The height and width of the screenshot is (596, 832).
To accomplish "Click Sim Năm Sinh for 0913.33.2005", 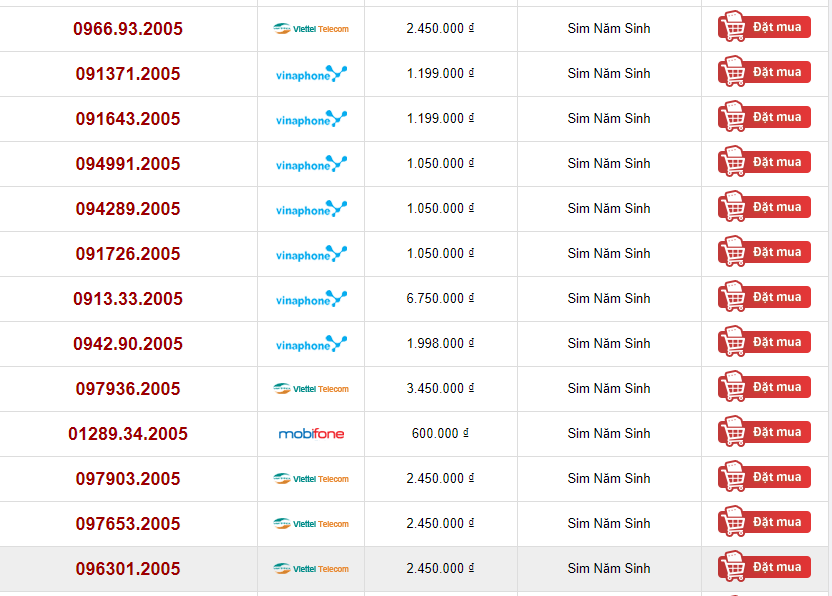I will click(x=609, y=298).
